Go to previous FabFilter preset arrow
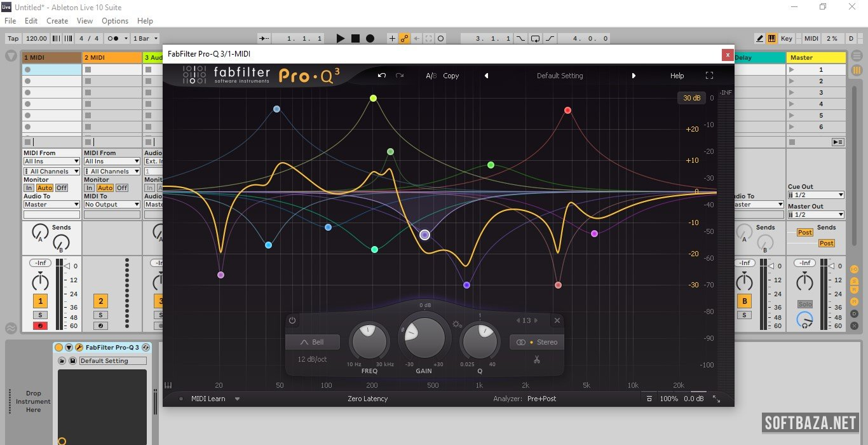Viewport: 868px width, 445px height. coord(486,76)
